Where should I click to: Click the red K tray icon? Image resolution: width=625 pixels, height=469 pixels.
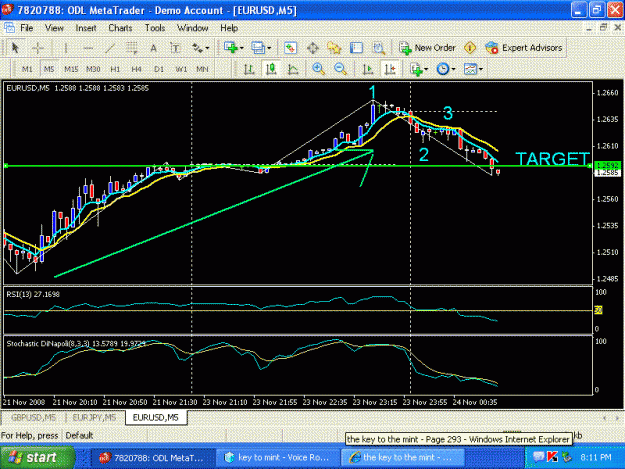click(x=552, y=457)
